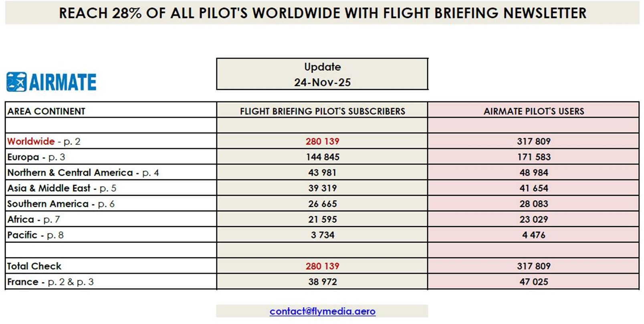Select the Airmate Pilot's Users column header

(x=533, y=111)
